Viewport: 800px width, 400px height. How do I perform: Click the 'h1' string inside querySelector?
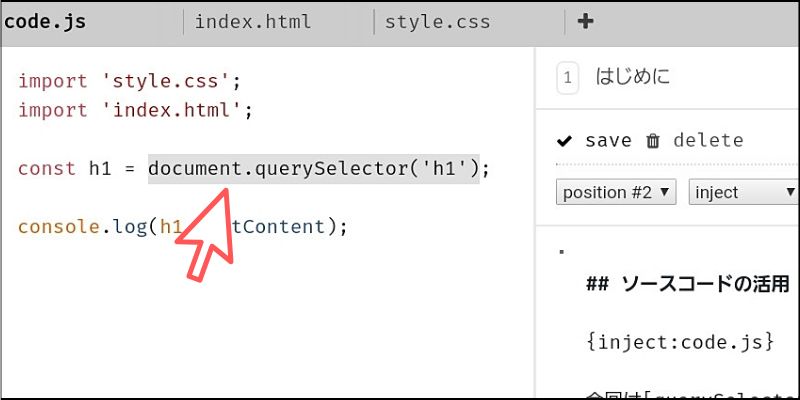click(441, 169)
